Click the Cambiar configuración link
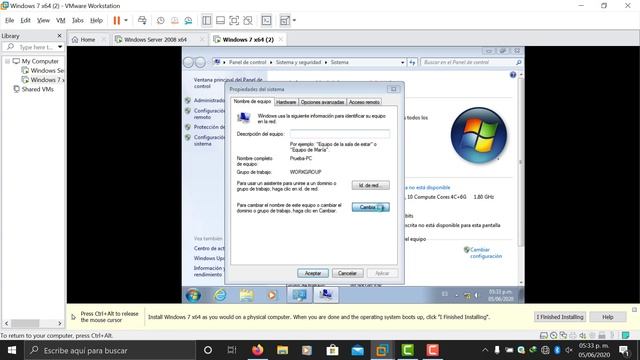 (486, 253)
